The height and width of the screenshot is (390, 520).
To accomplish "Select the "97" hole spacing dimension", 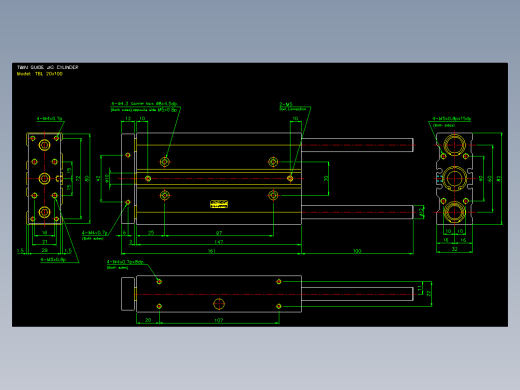I will pyautogui.click(x=219, y=233).
